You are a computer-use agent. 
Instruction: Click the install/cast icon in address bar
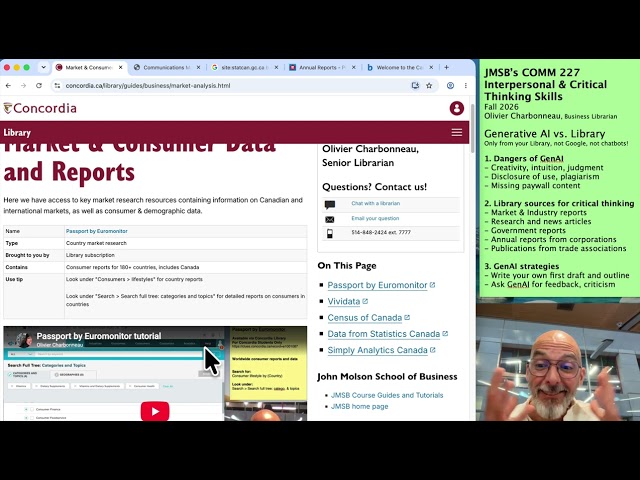point(415,86)
